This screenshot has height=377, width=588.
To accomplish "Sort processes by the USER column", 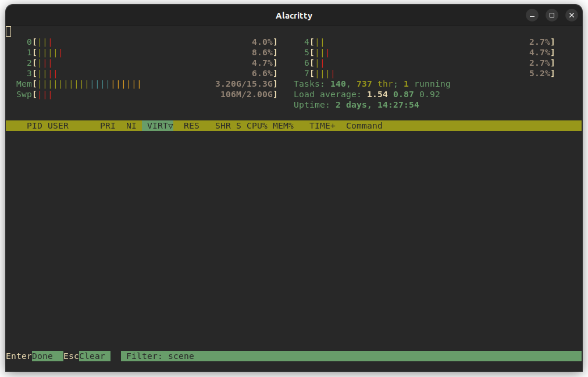I will click(58, 126).
